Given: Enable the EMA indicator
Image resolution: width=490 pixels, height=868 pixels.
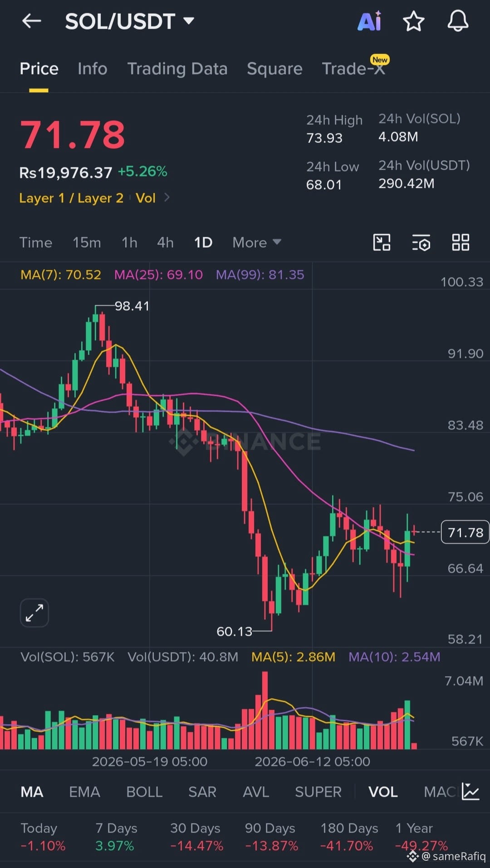Looking at the screenshot, I should coord(84,792).
